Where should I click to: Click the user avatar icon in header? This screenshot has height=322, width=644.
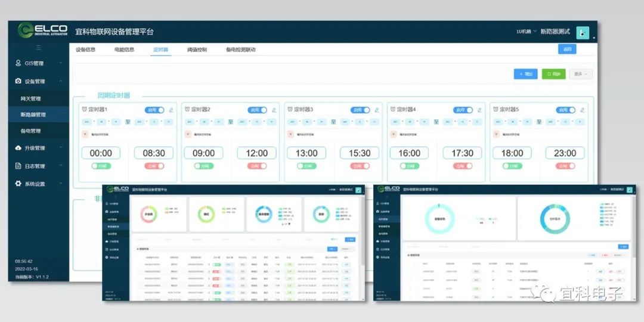583,32
